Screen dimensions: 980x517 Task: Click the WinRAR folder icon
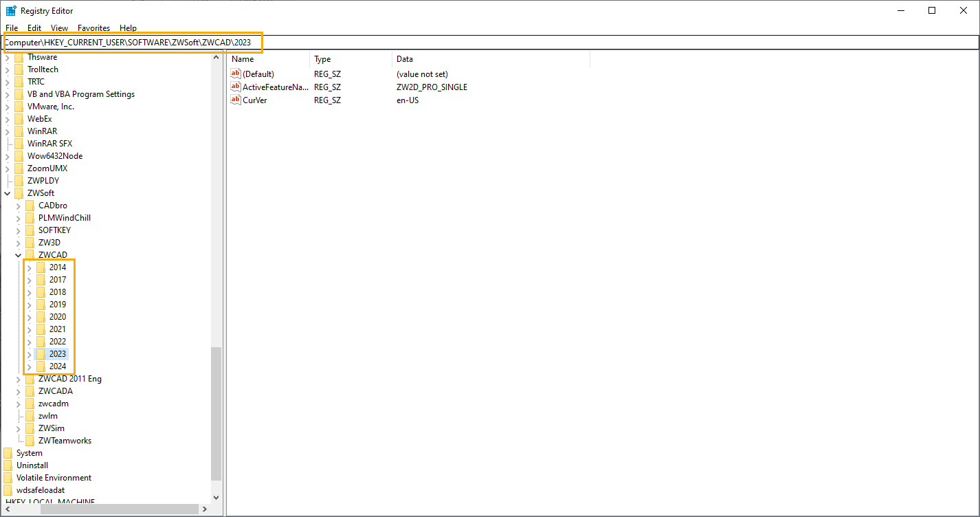(19, 131)
